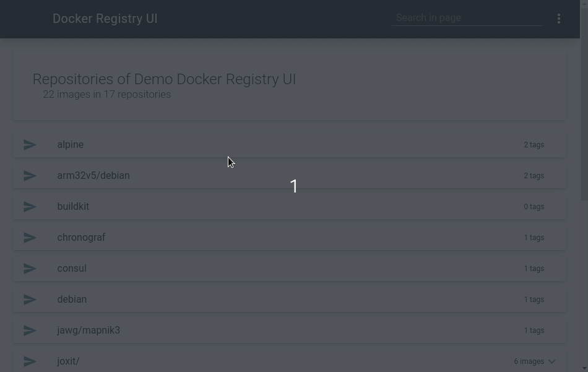The height and width of the screenshot is (372, 588).
Task: Click the Docker Registry UI title
Action: pyautogui.click(x=105, y=19)
